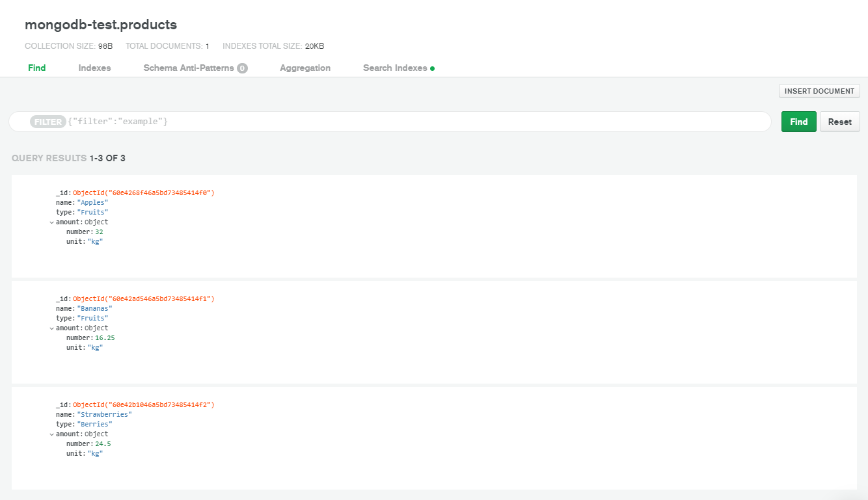Viewport: 868px width, 500px height.
Task: Collapse amount object in Bananas document
Action: (51, 328)
